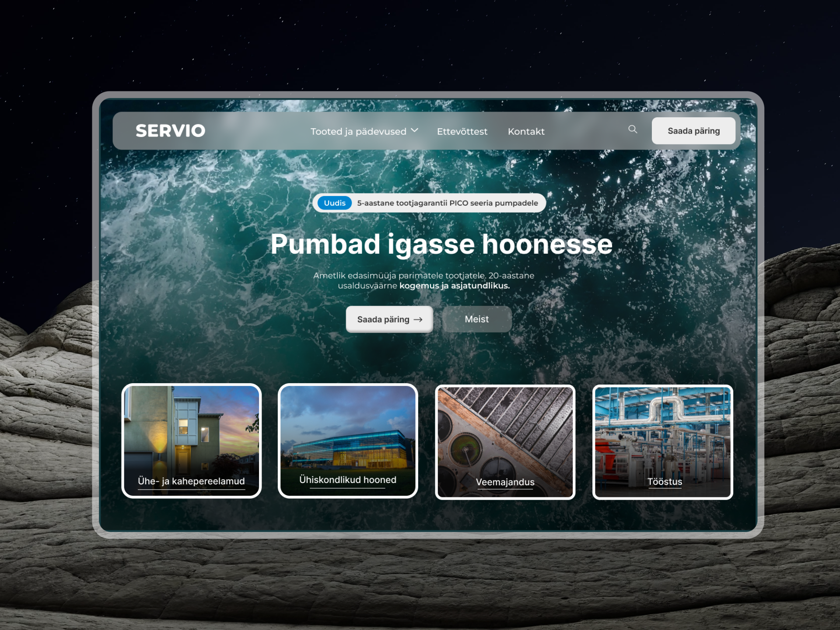Click the SERVIO logo
Viewport: 840px width, 630px height.
[x=170, y=131]
